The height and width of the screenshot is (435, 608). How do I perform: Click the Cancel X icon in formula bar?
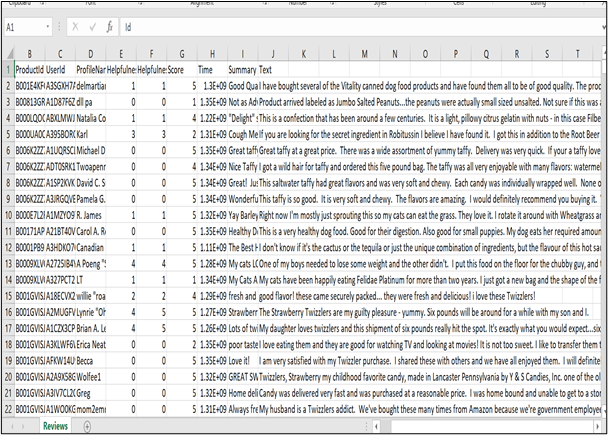[75, 27]
